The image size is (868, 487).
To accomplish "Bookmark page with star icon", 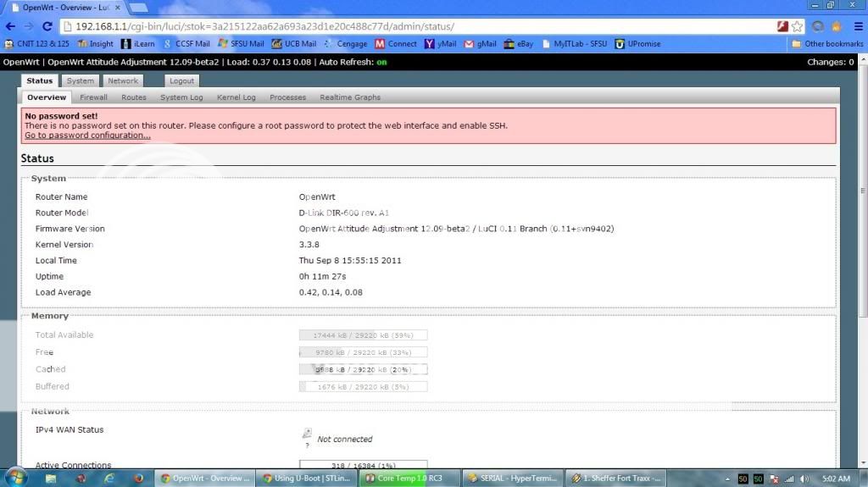I will point(797,26).
